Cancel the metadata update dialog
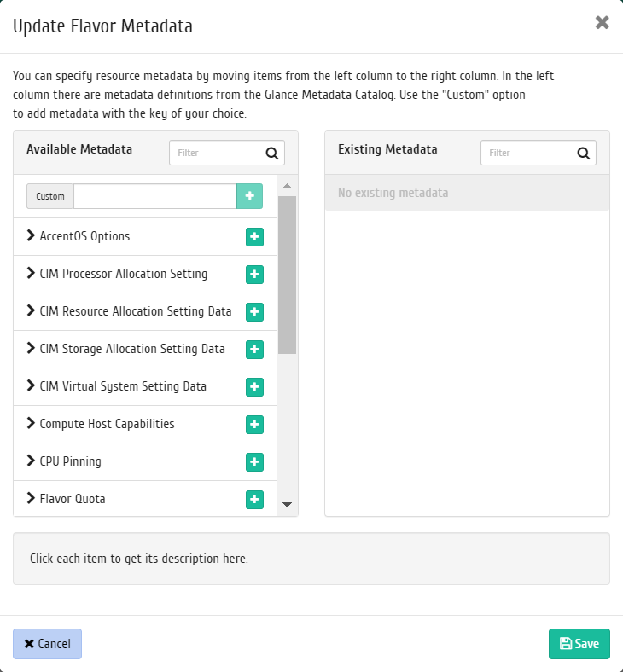Screen dimensions: 623x672 click(47, 644)
